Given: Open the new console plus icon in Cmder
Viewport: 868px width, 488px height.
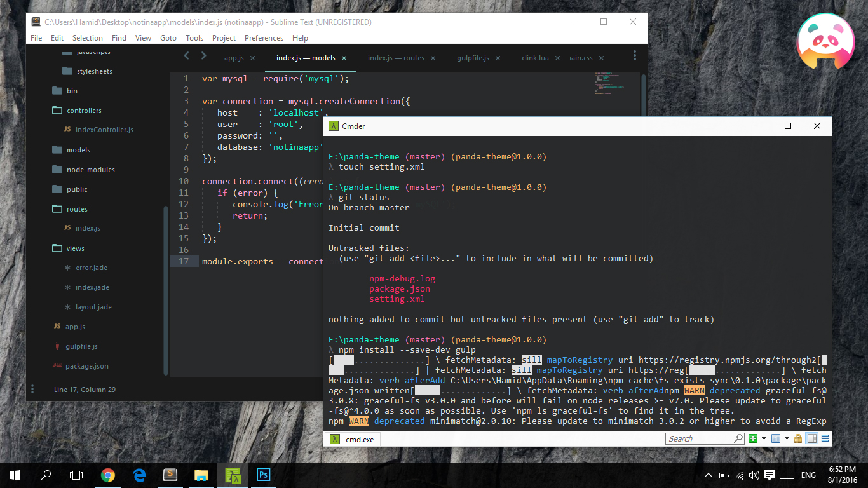Looking at the screenshot, I should click(x=753, y=438).
